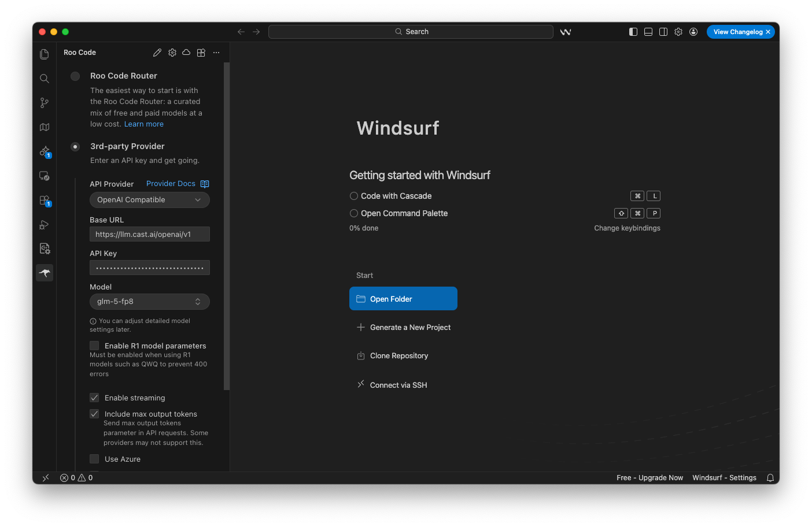Click the View Changelog button
This screenshot has height=527, width=812.
coord(737,32)
